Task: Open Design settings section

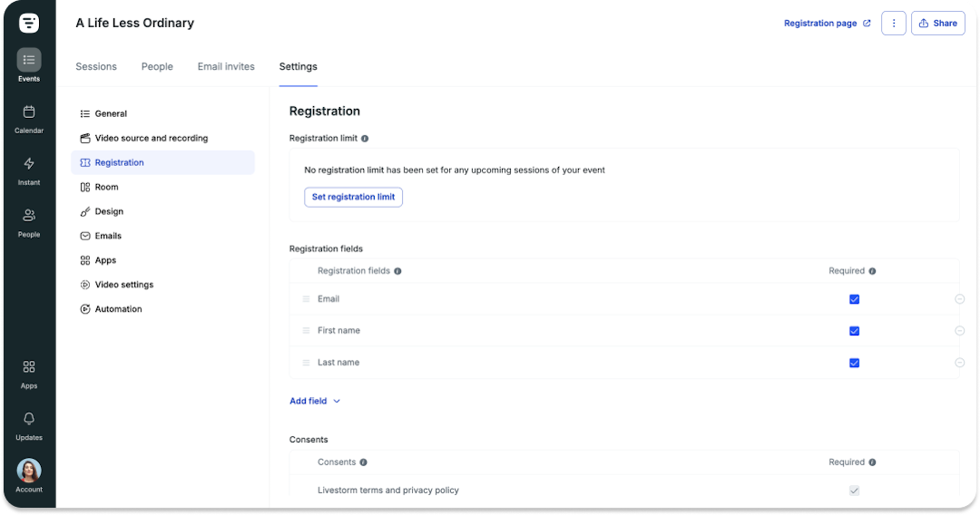Action: point(162,211)
